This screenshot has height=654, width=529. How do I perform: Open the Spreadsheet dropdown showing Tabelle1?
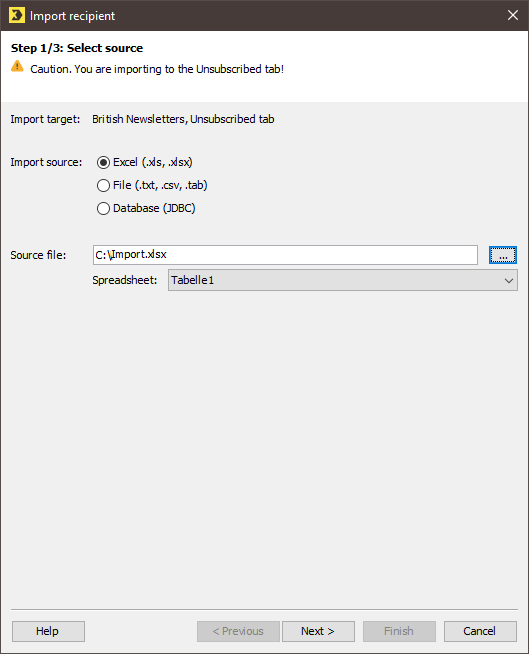343,280
